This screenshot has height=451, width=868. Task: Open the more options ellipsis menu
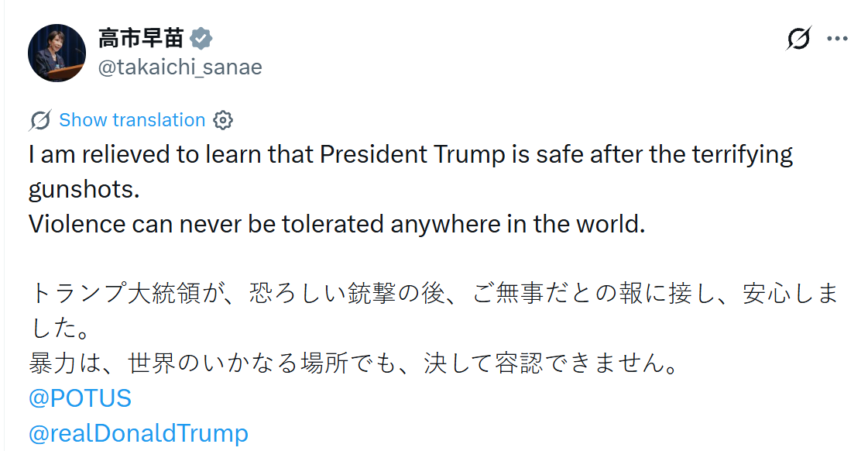click(x=838, y=39)
